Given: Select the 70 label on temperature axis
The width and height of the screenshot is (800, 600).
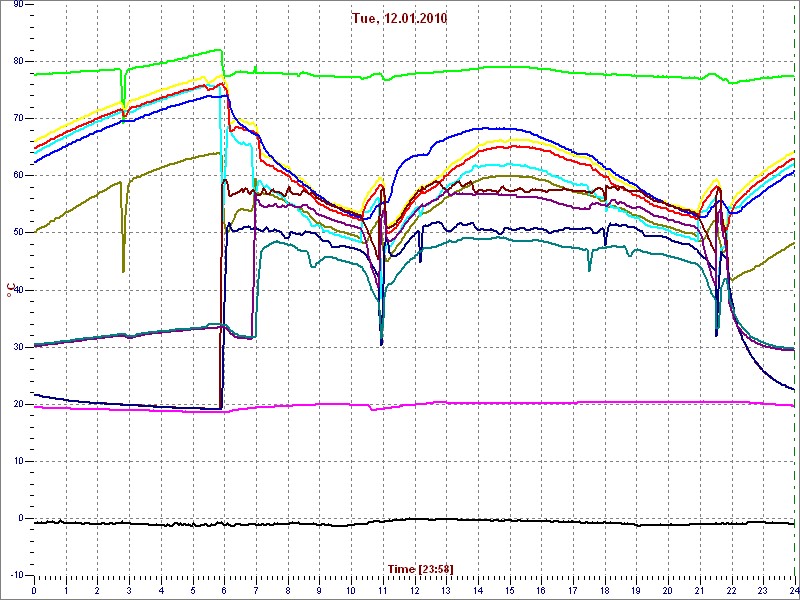Looking at the screenshot, I should pos(16,118).
